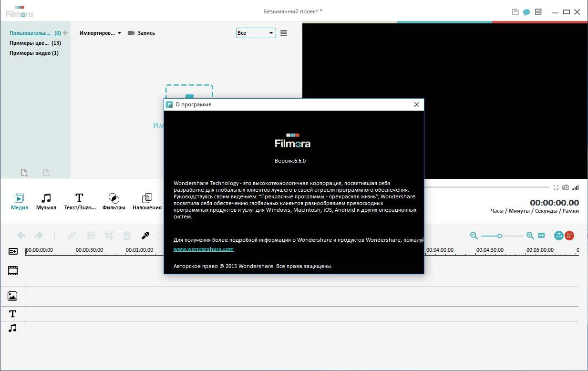Screen dimensions: 588x371
Task: Click the Crop tool icon
Action: pos(109,236)
